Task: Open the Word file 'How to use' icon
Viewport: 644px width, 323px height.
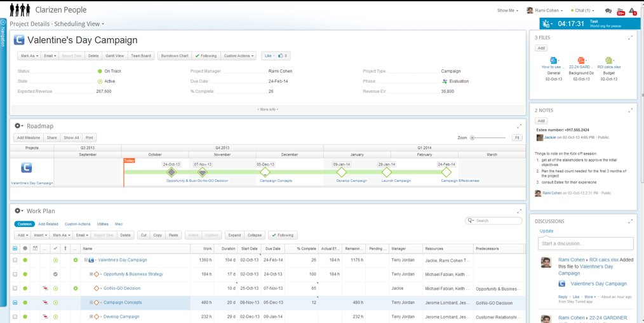Action: click(x=553, y=60)
